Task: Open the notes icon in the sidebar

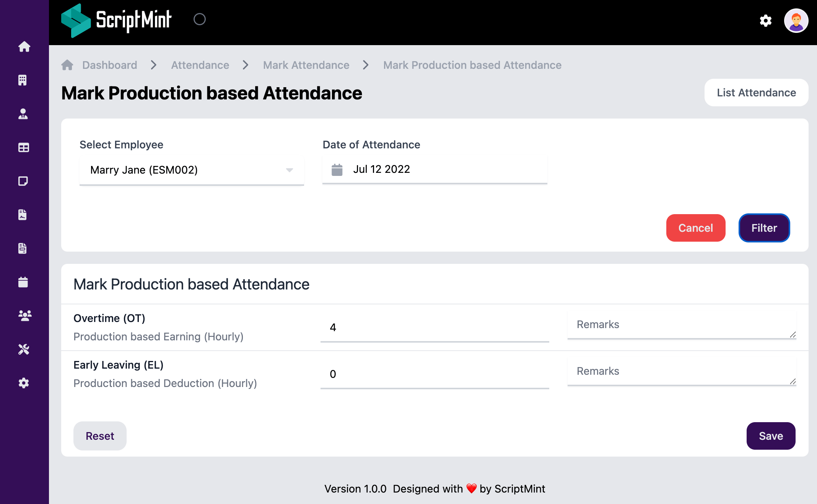Action: (x=24, y=181)
